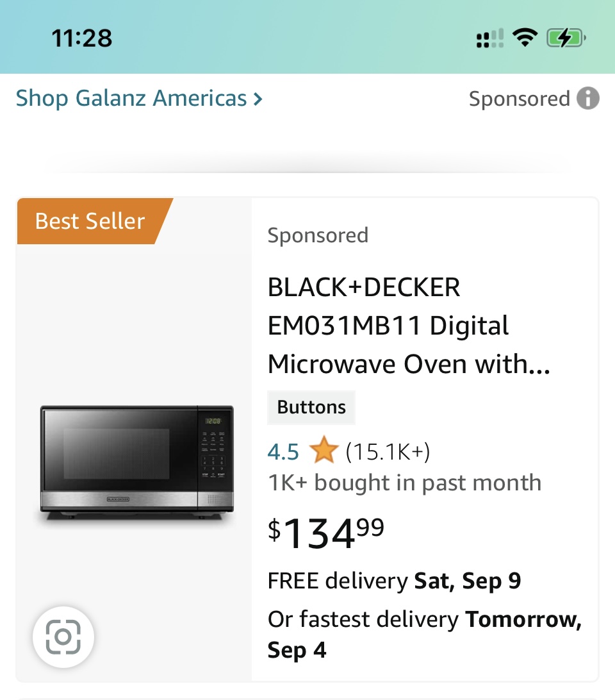View the microwave product image
The height and width of the screenshot is (700, 615).
[137, 460]
